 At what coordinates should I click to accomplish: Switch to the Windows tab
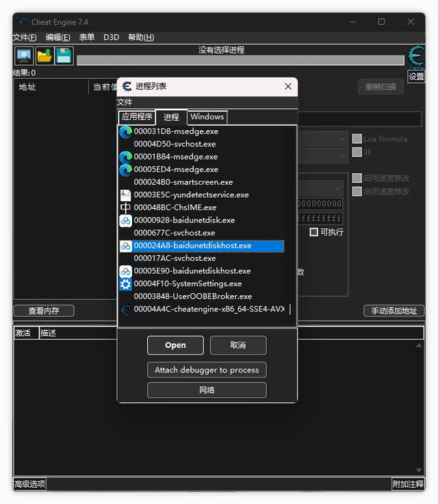pos(207,117)
